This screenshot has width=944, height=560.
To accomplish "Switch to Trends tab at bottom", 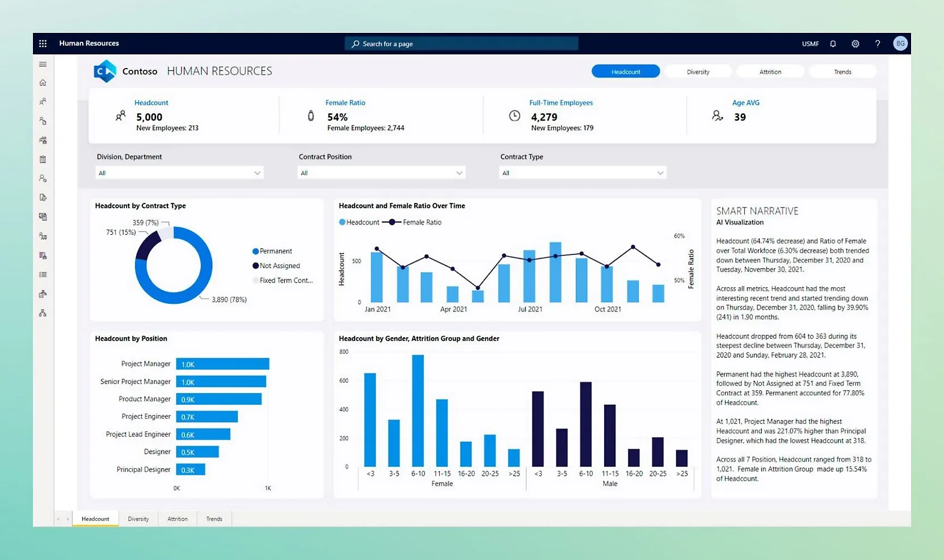I will [x=214, y=519].
